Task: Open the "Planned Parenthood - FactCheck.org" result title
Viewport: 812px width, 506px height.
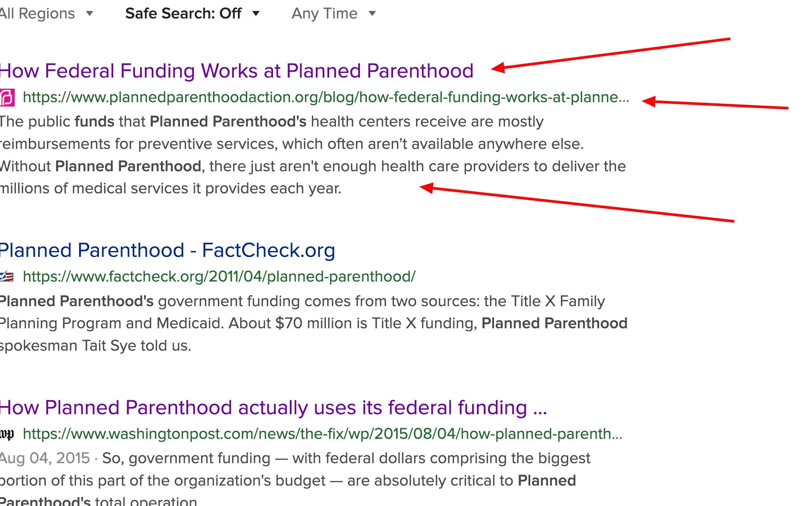Action: click(x=167, y=250)
